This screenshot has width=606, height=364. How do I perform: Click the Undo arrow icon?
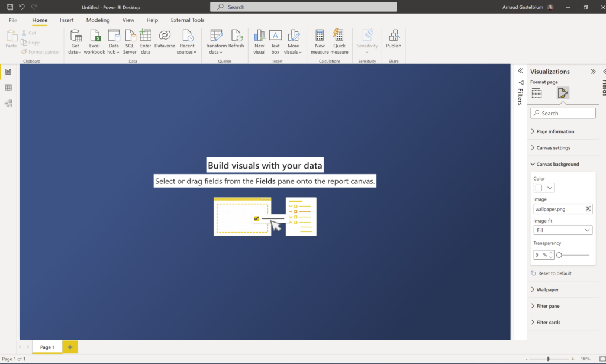(x=22, y=7)
